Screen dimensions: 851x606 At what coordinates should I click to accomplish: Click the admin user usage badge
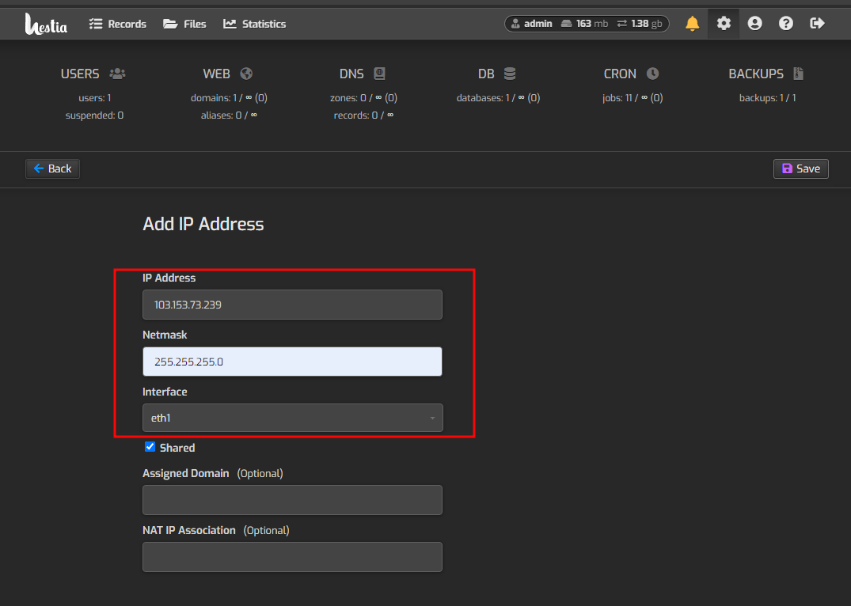coord(587,24)
